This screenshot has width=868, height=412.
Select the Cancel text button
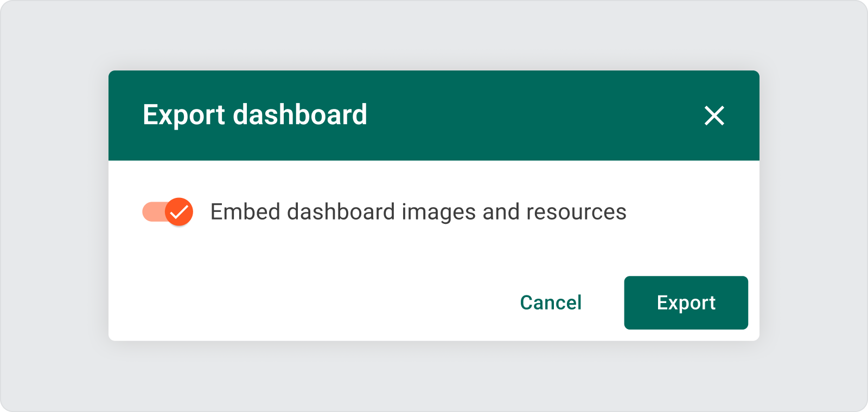tap(551, 302)
